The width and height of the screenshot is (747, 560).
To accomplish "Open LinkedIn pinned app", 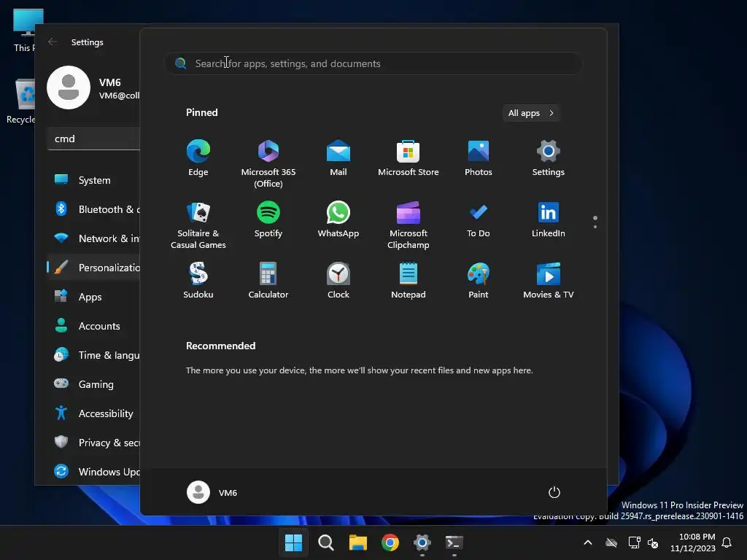I will coord(549,220).
